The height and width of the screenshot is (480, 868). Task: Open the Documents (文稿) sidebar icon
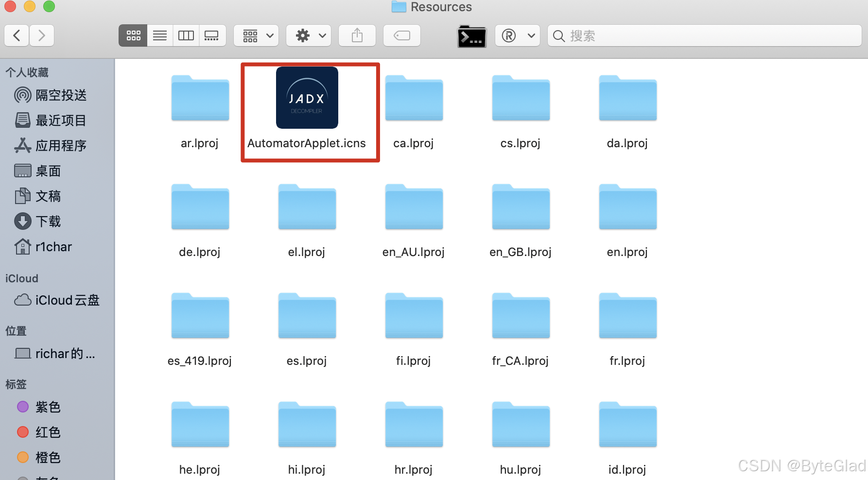coord(22,196)
